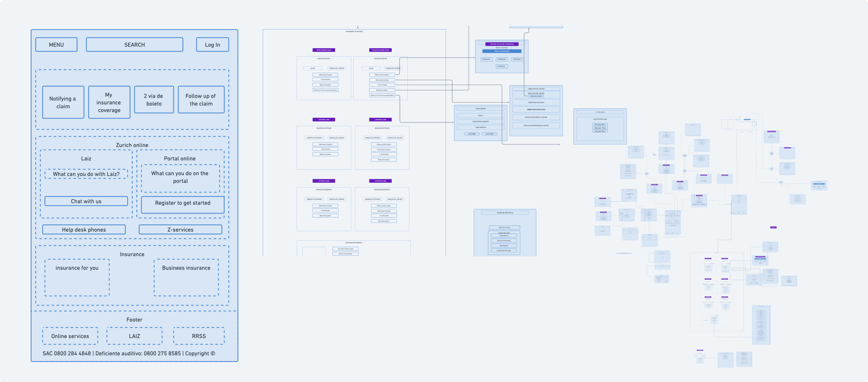Viewport: 868px width, 382px height.
Task: Select the Businees insurance box
Action: tap(186, 277)
